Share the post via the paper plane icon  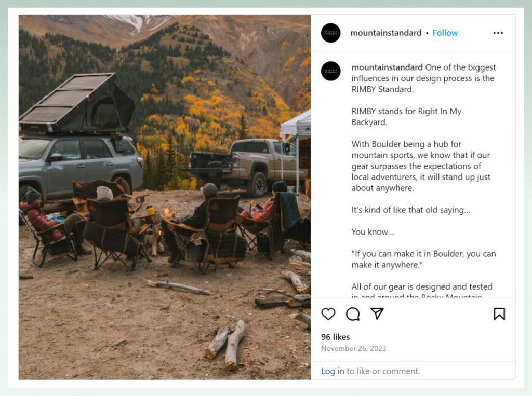pos(377,313)
